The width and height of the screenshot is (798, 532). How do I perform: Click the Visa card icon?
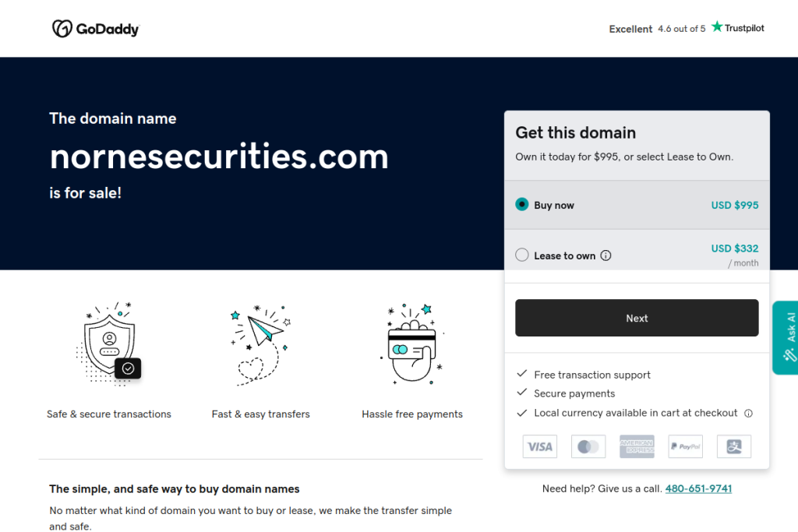click(539, 446)
